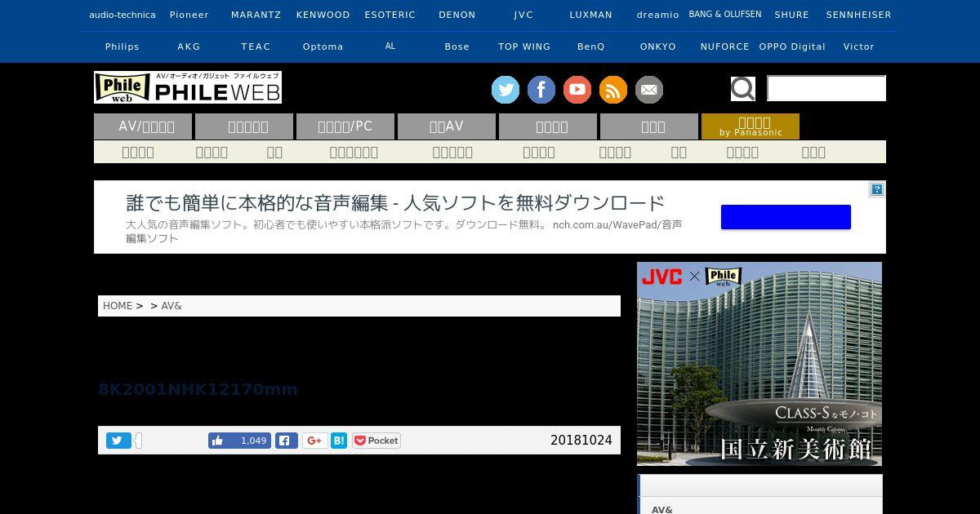Open the Victor brand link
This screenshot has height=514, width=980.
859,47
